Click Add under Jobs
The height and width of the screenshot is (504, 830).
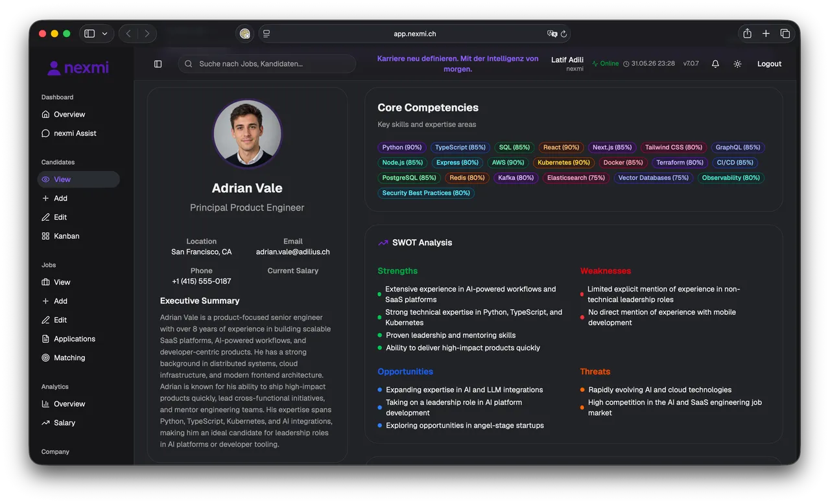[x=78, y=301]
